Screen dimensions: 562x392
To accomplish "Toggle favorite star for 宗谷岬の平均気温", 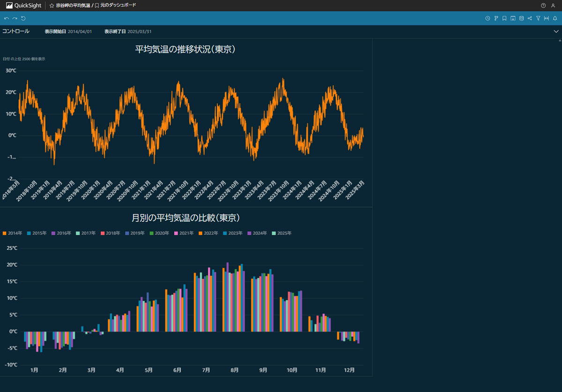I will [x=52, y=6].
